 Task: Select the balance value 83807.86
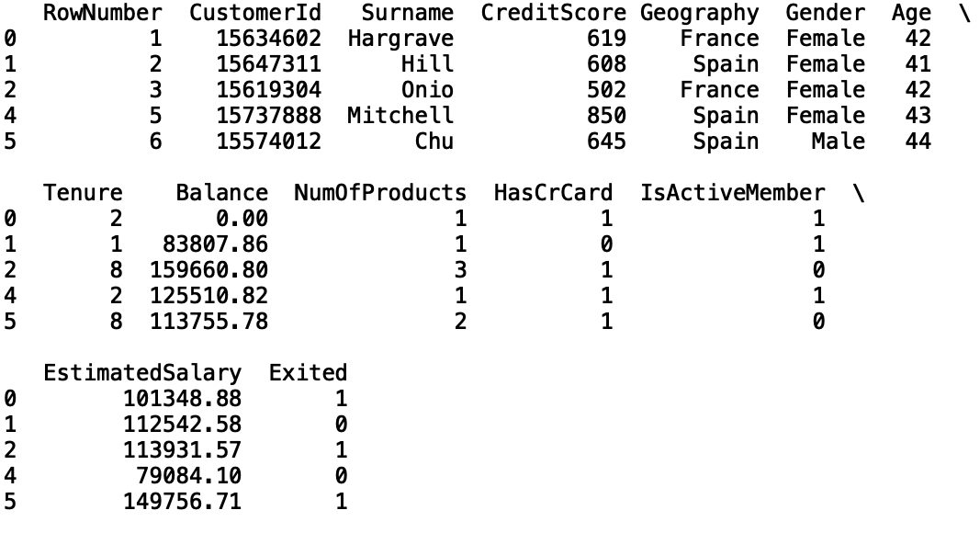click(215, 244)
